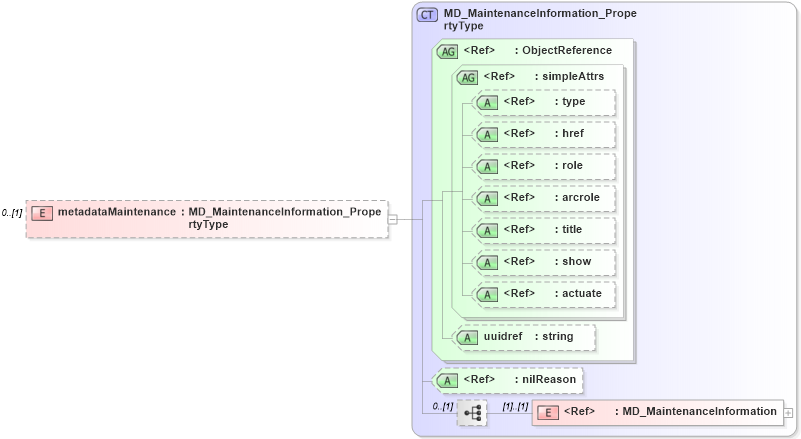This screenshot has width=801, height=439.
Task: Select the ': href' attribute label
Action: click(569, 133)
